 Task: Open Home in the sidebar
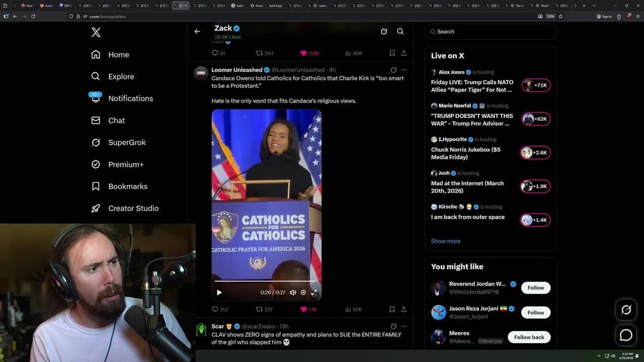click(x=110, y=55)
